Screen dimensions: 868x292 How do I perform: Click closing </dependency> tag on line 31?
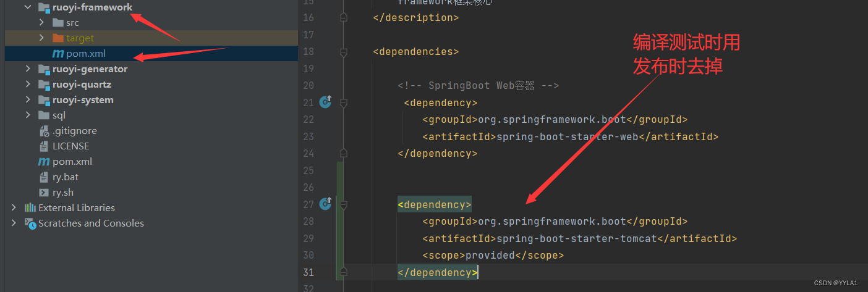pyautogui.click(x=438, y=272)
